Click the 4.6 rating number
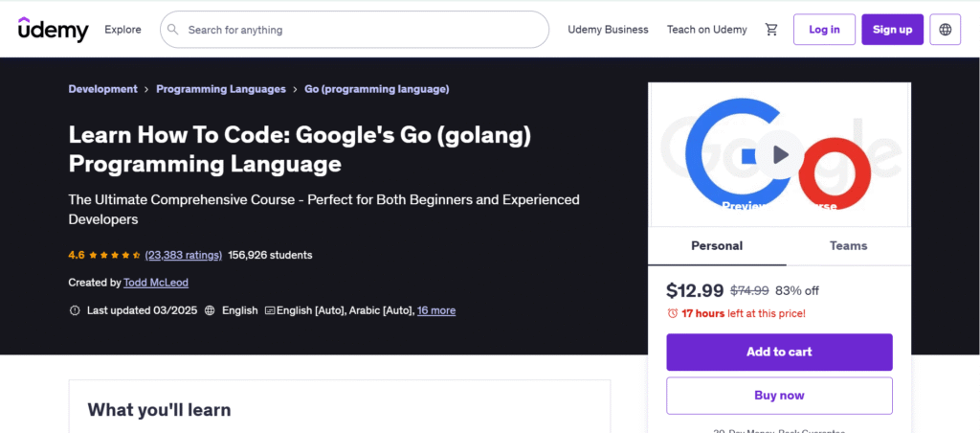This screenshot has height=433, width=980. [x=77, y=255]
